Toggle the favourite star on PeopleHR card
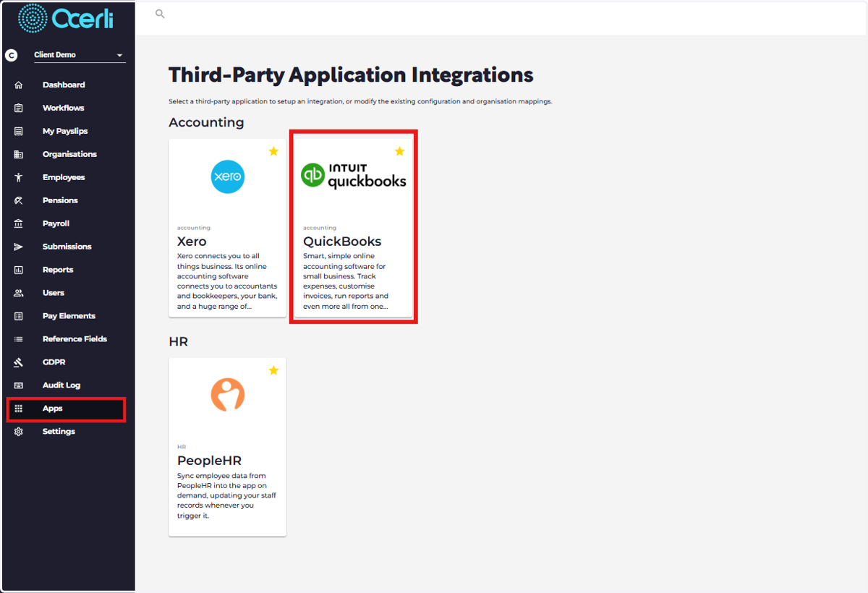Viewport: 868px width, 593px height. click(273, 370)
